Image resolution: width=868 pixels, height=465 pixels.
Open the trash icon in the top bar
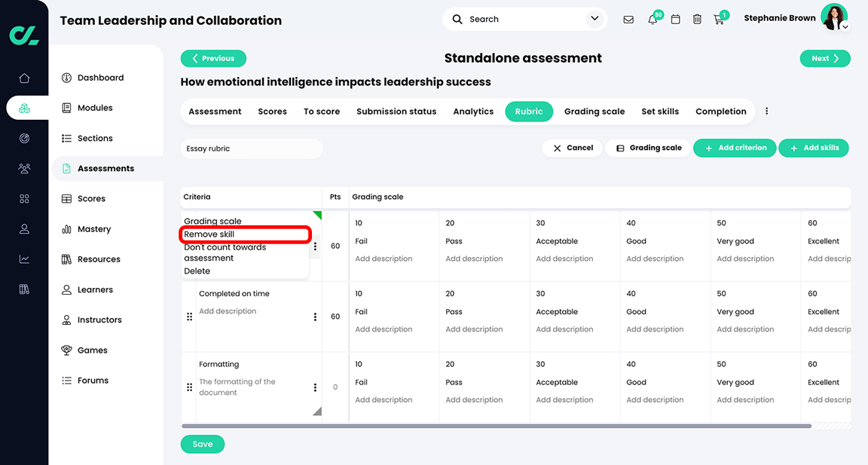[x=697, y=19]
